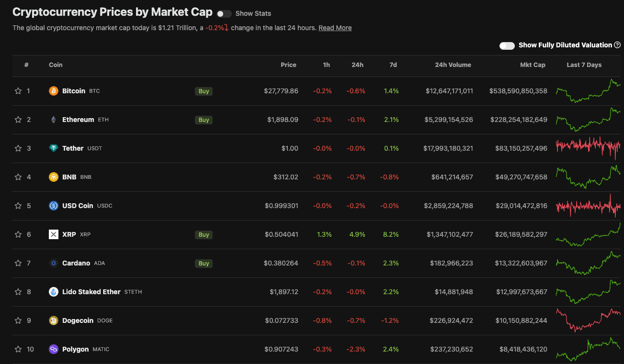Screen dimensions: 624x364
Task: Click the Buy button for Ethereum
Action: coord(204,120)
